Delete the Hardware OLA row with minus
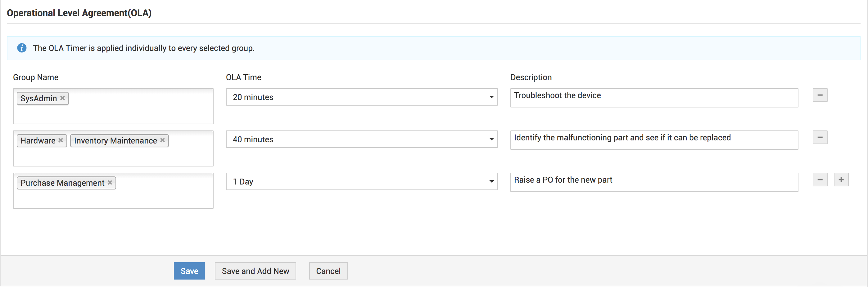Image resolution: width=868 pixels, height=287 pixels. coord(820,138)
